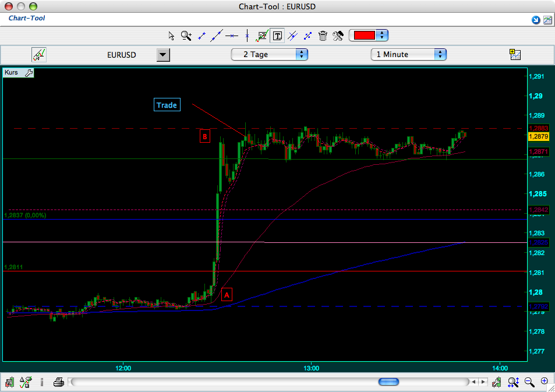Click the green 1,2811 line label
This screenshot has height=392, width=555.
pyautogui.click(x=13, y=267)
